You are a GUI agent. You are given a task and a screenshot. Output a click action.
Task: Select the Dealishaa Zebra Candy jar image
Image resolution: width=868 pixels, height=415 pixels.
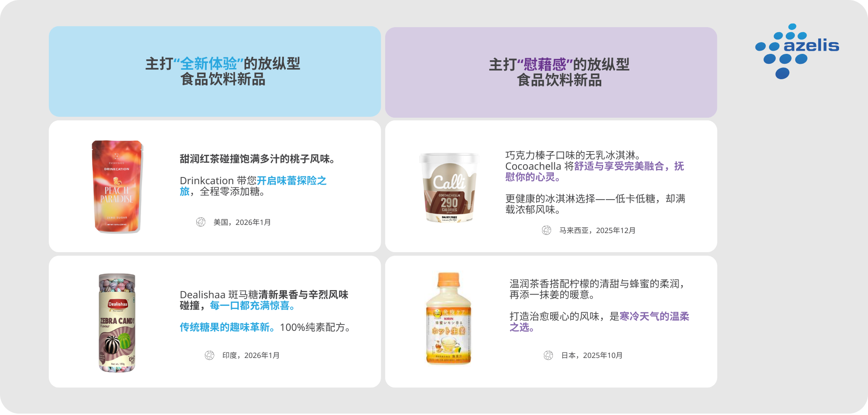(117, 323)
